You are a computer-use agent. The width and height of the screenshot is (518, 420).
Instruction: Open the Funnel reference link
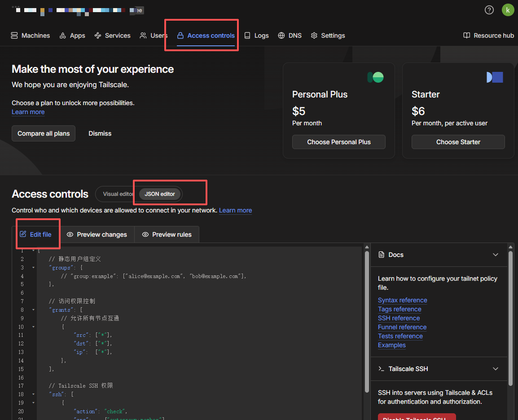402,327
